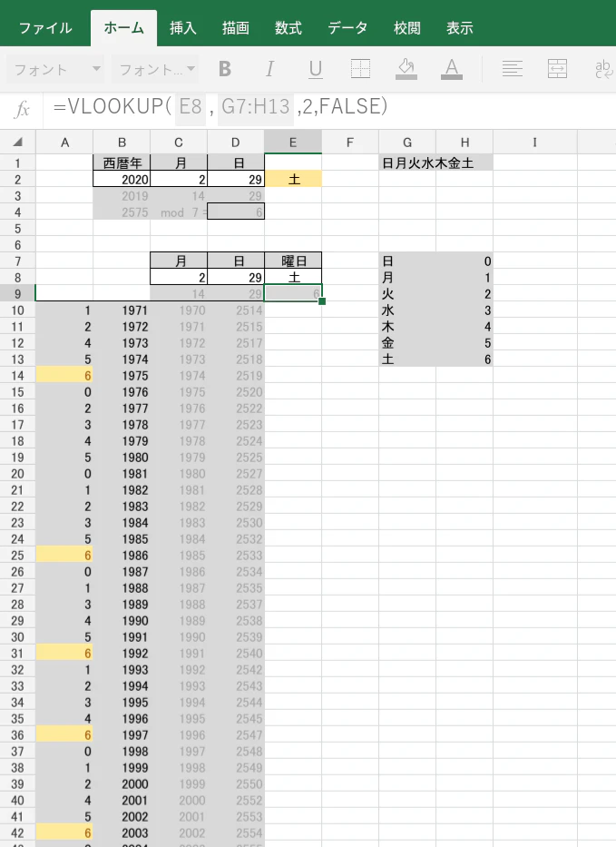The width and height of the screenshot is (616, 847).
Task: Select the highlighted 6 cell in row 14
Action: [64, 376]
